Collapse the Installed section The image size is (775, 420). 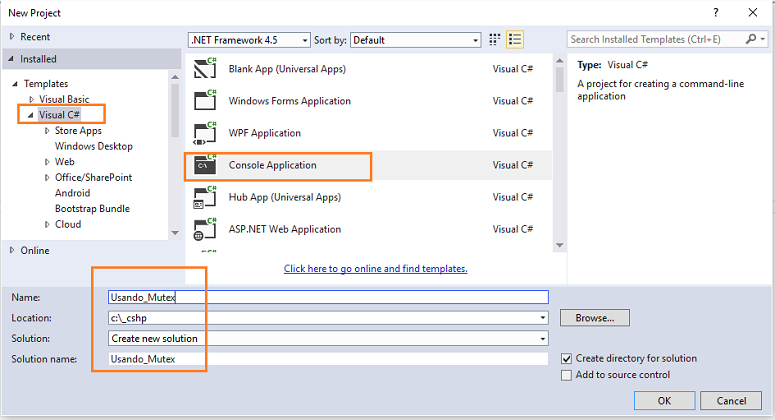pyautogui.click(x=11, y=59)
